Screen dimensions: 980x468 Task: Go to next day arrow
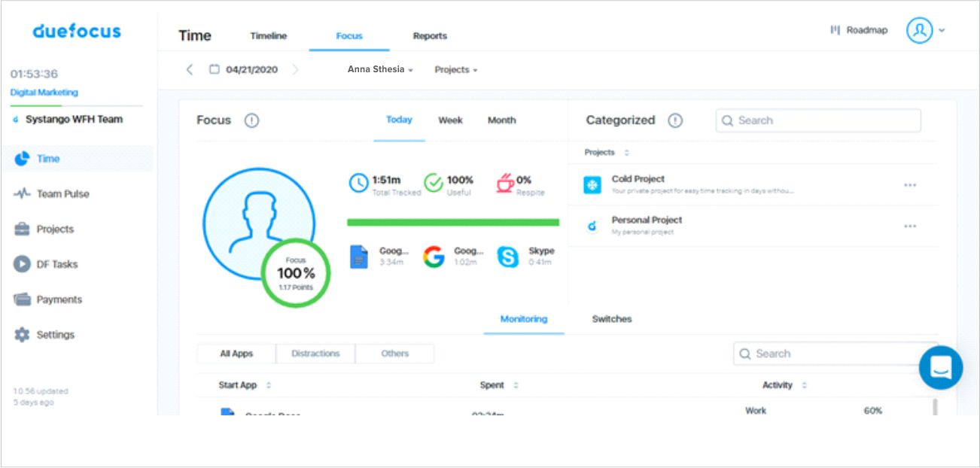pyautogui.click(x=295, y=69)
